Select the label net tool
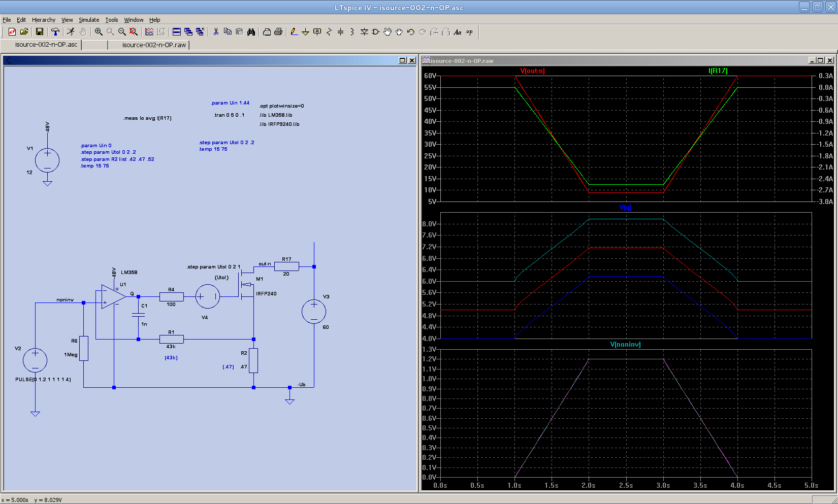 coord(317,31)
